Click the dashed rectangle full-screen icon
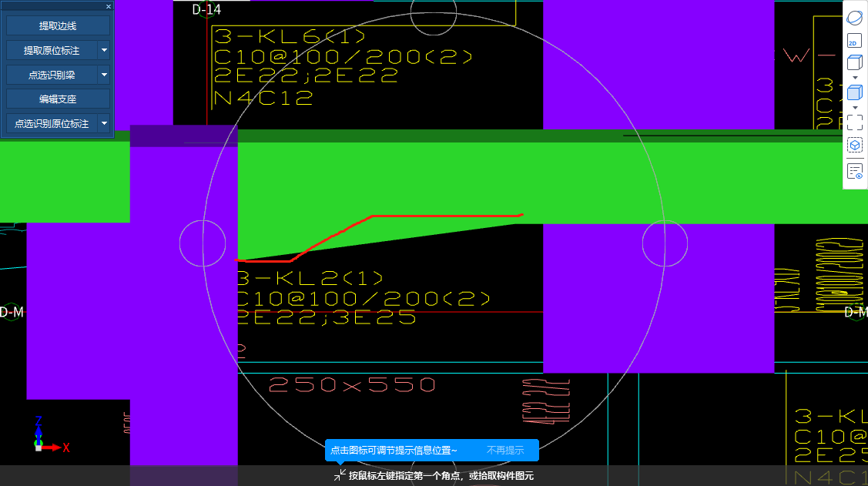 (855, 122)
